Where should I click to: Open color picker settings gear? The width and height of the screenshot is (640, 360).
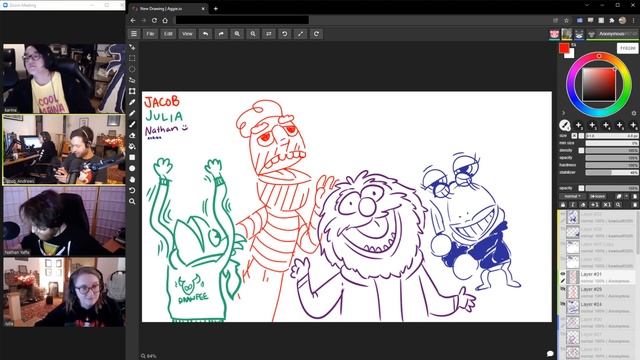(x=634, y=113)
